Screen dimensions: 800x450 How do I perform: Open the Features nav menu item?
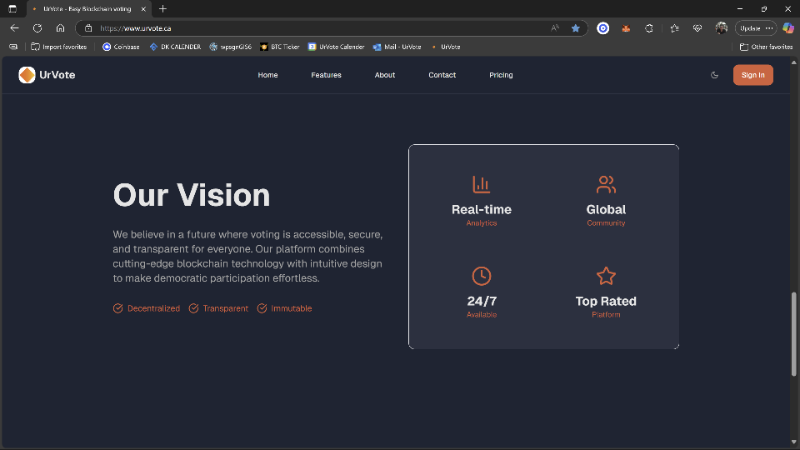point(326,75)
